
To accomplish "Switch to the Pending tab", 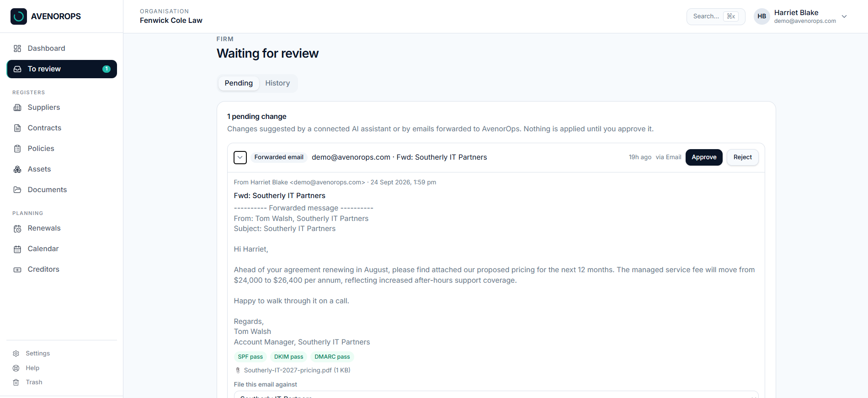I will [x=239, y=83].
